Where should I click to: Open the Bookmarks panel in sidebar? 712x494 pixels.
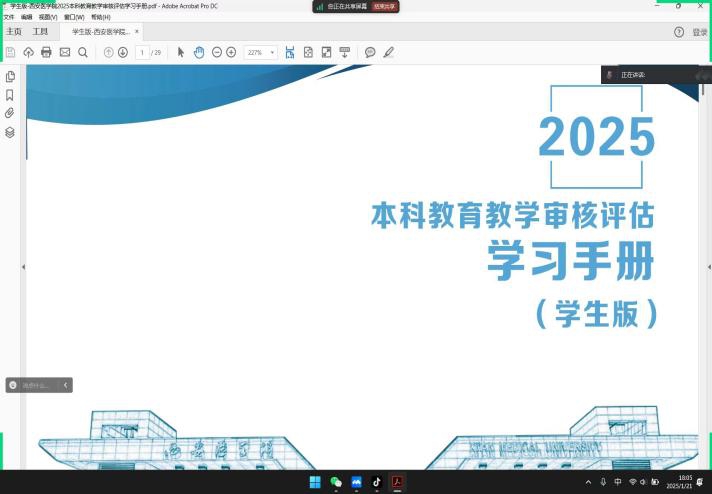[x=10, y=95]
